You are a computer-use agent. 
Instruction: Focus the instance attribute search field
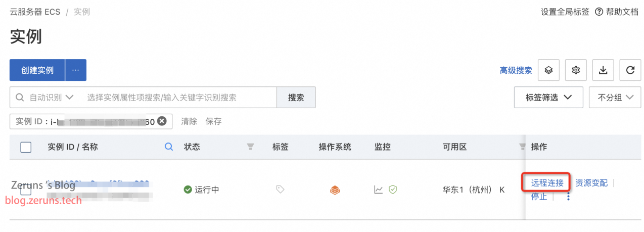[x=179, y=97]
